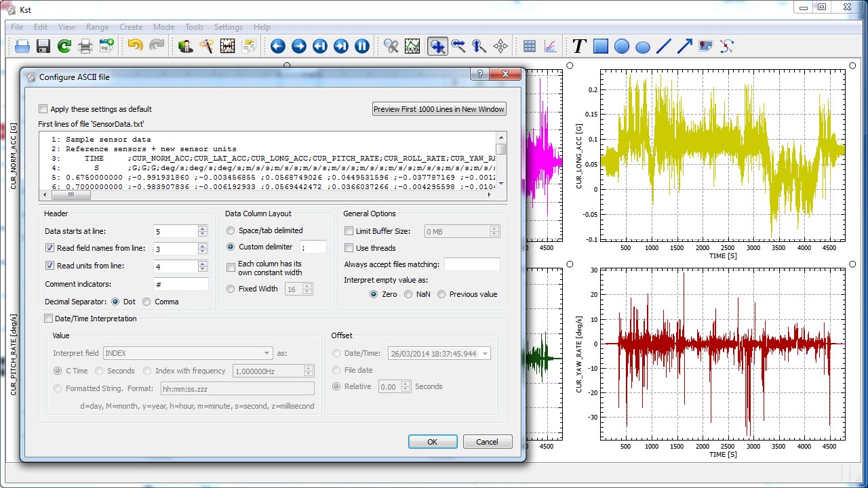Select the Dot decimal separator
Image resolution: width=868 pixels, height=488 pixels.
(115, 302)
